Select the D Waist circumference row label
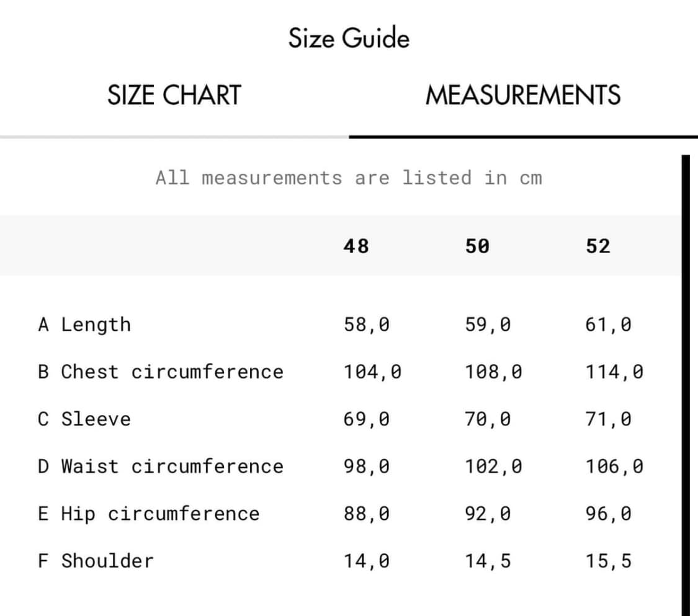Viewport: 698px width, 616px height. point(160,466)
